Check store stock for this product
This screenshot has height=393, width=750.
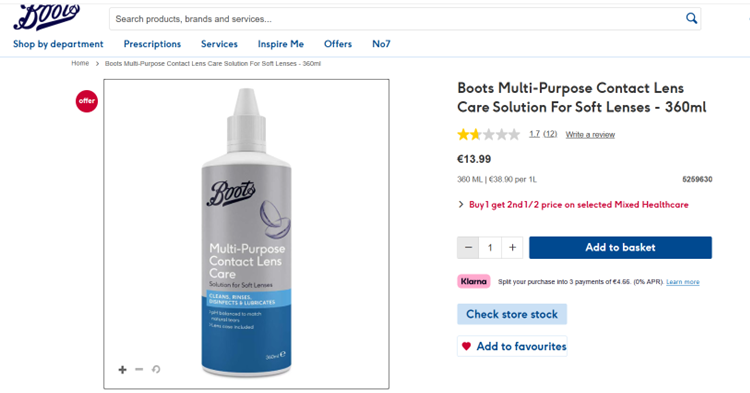click(x=512, y=314)
